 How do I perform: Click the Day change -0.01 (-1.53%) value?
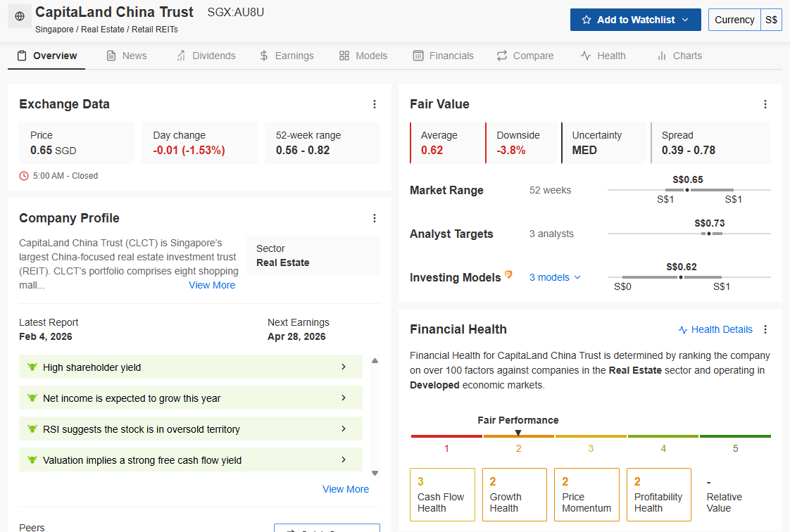[189, 151]
